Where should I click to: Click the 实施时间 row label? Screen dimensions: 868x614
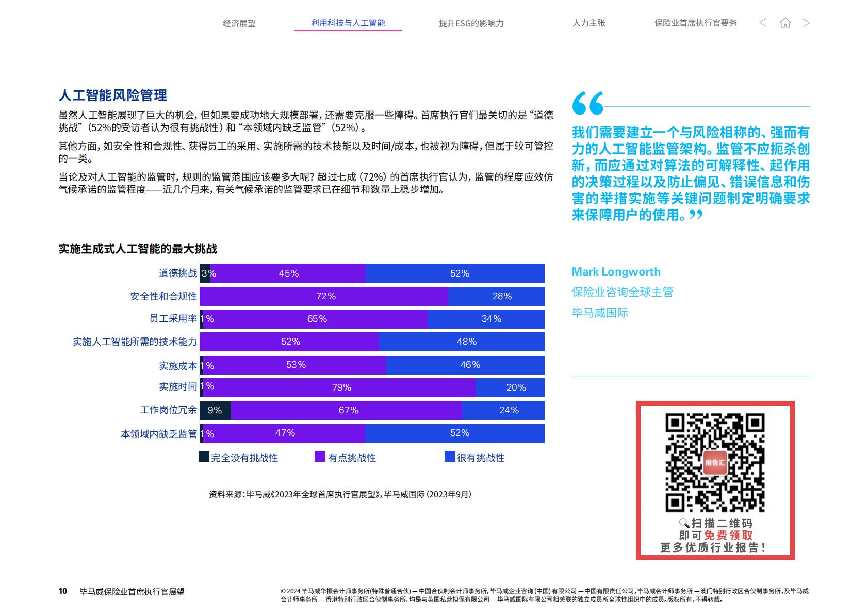click(x=178, y=386)
